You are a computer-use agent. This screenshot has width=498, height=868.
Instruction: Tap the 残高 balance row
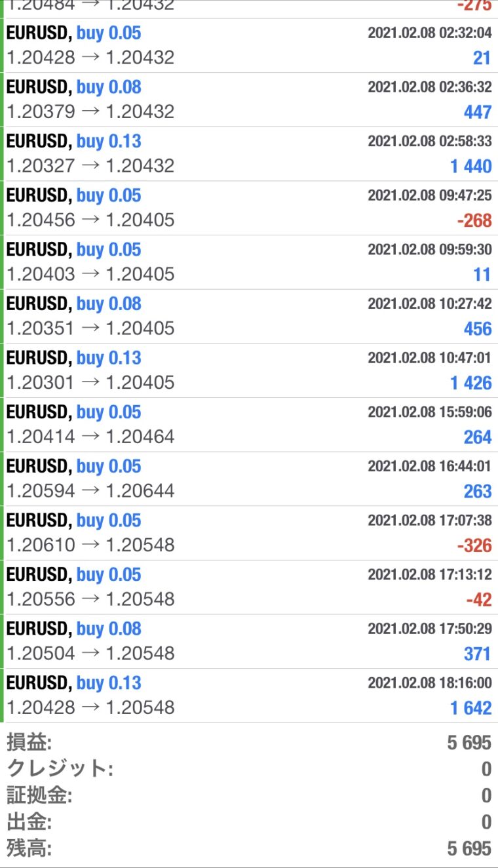pyautogui.click(x=249, y=848)
